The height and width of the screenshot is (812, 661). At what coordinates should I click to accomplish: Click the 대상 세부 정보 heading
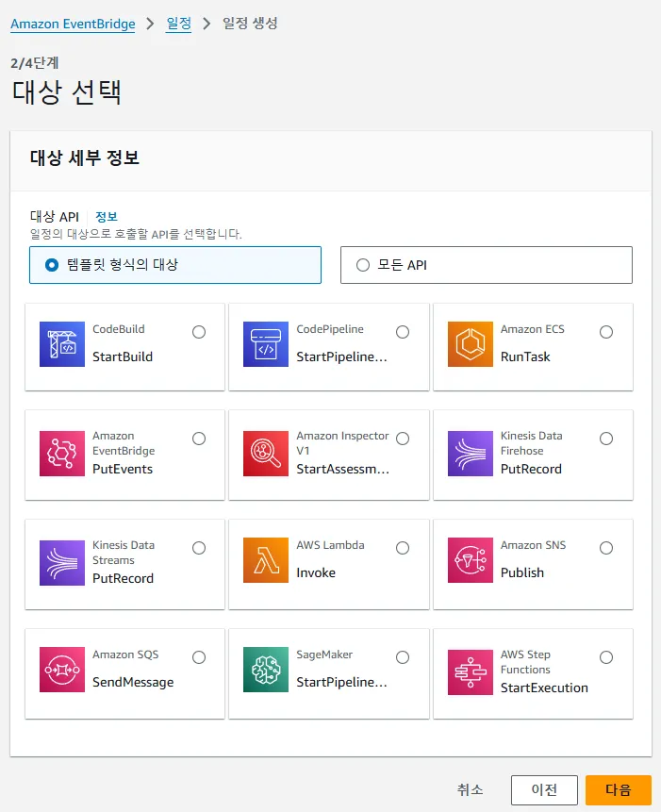pos(85,157)
